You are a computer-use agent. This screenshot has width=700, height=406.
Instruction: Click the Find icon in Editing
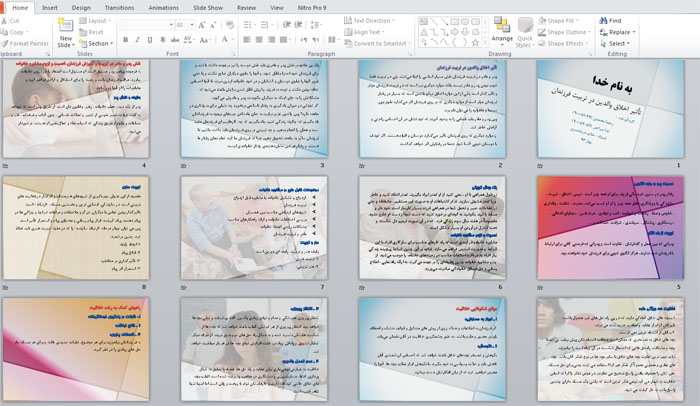tap(609, 20)
